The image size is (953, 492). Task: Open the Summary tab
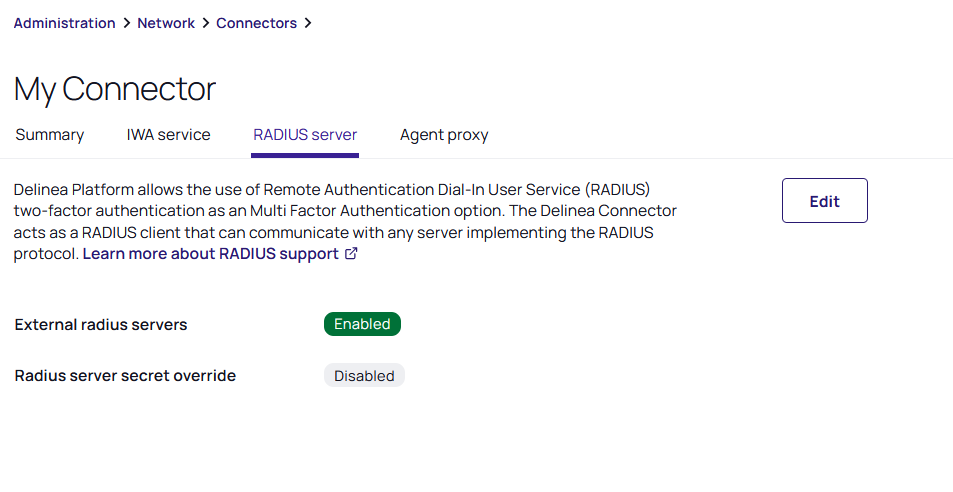[x=50, y=135]
